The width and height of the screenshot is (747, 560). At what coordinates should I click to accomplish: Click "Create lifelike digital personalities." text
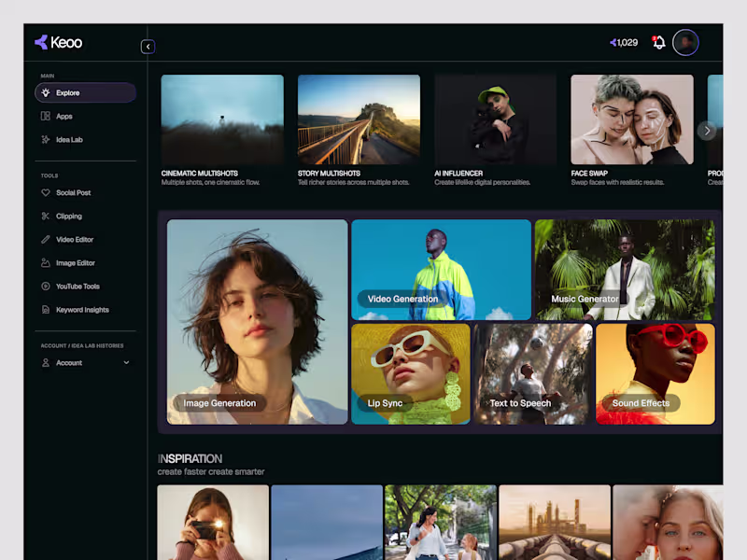coord(482,182)
